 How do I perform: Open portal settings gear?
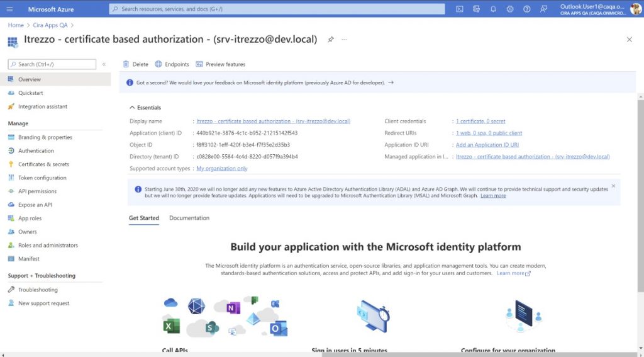pos(509,9)
